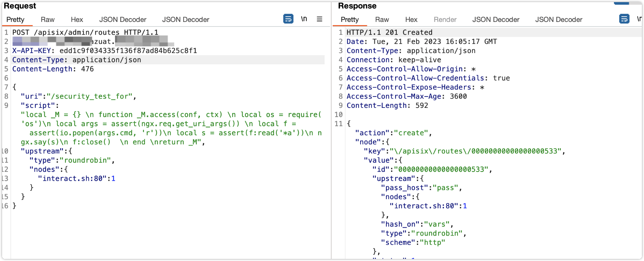Open the Render tab in Response panel
This screenshot has width=644, height=261.
tap(445, 20)
